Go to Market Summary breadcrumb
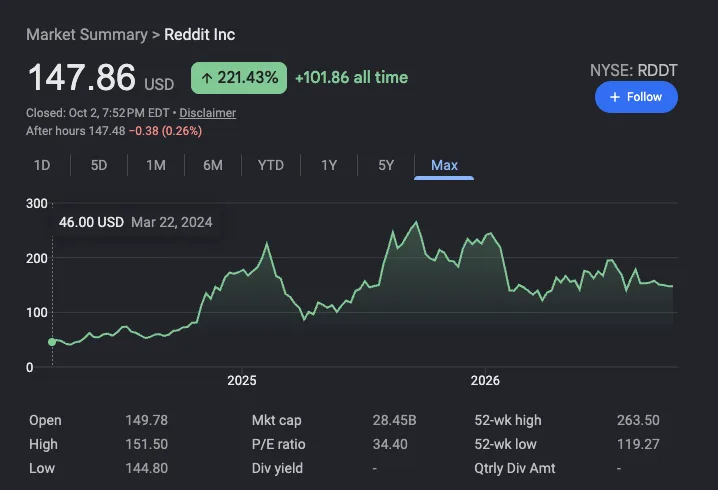This screenshot has height=490, width=718. (x=87, y=34)
